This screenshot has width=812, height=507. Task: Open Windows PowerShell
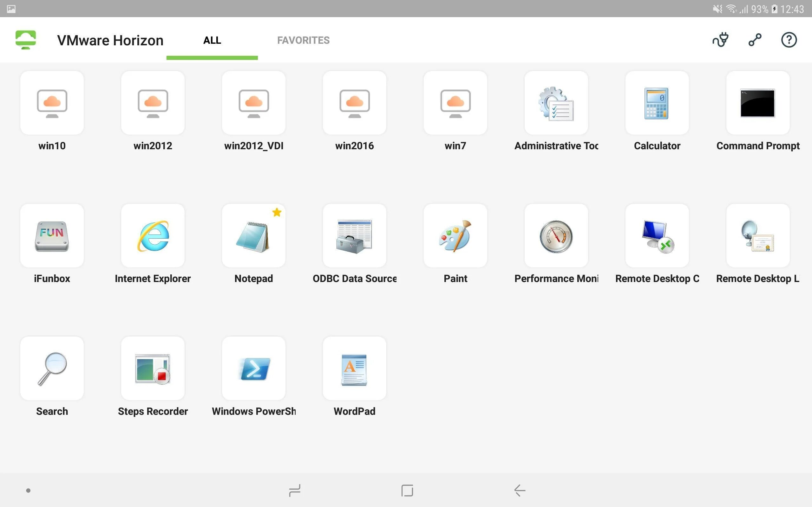[x=254, y=368]
